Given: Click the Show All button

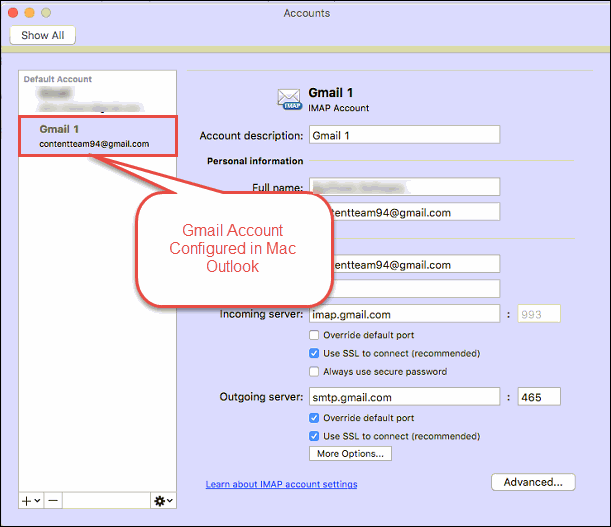Looking at the screenshot, I should [42, 35].
